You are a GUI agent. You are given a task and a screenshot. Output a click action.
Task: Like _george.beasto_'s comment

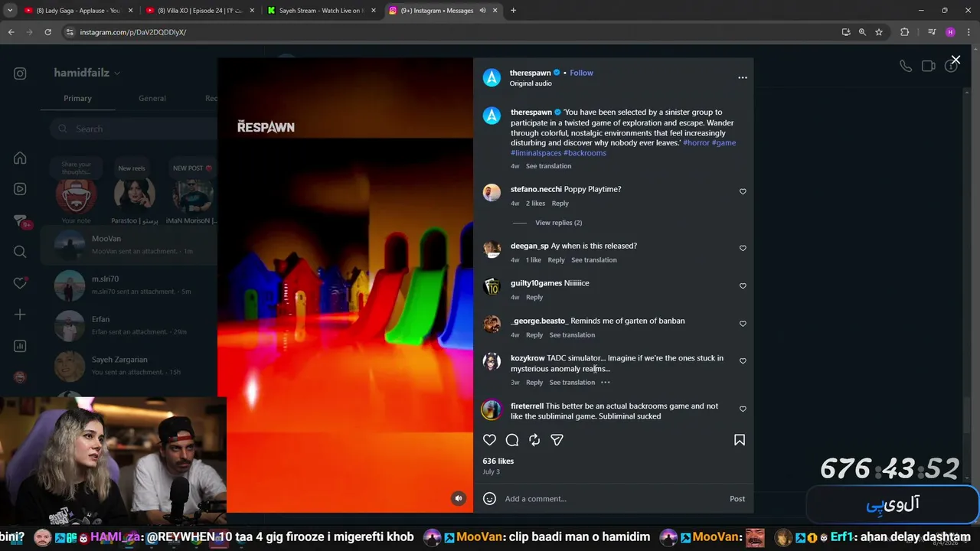[743, 323]
